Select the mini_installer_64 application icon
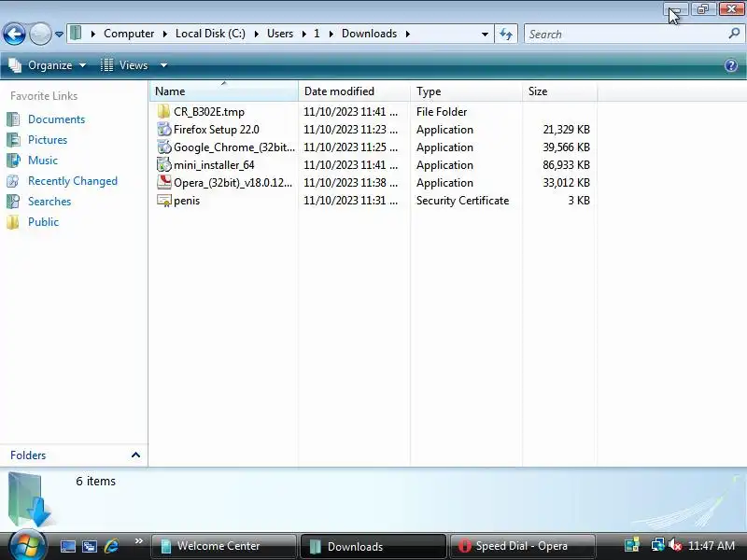The width and height of the screenshot is (747, 560). pyautogui.click(x=163, y=165)
